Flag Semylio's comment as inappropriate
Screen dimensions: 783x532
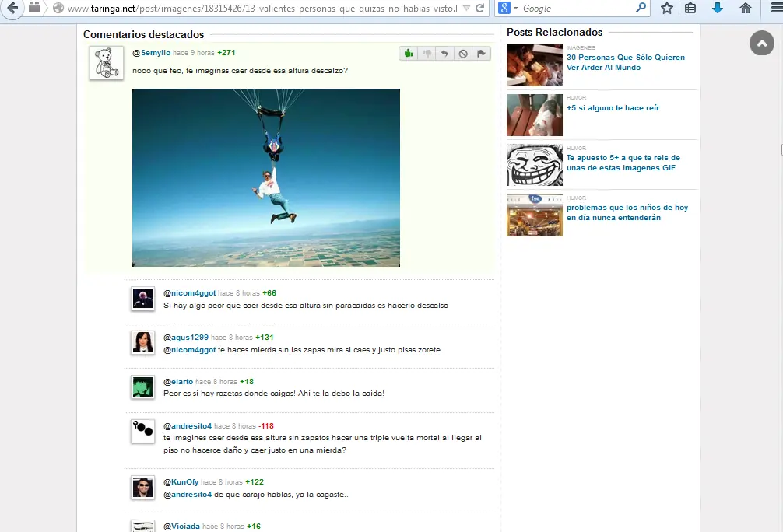[481, 54]
